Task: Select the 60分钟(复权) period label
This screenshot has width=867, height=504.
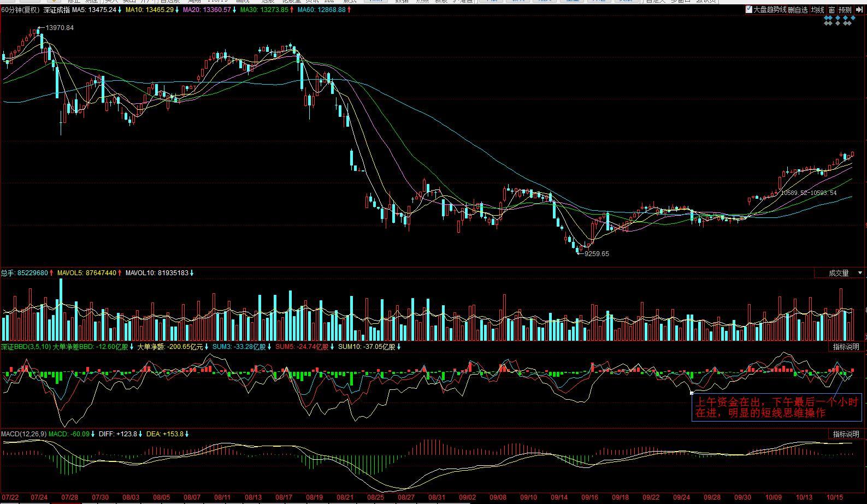Action: tap(21, 10)
